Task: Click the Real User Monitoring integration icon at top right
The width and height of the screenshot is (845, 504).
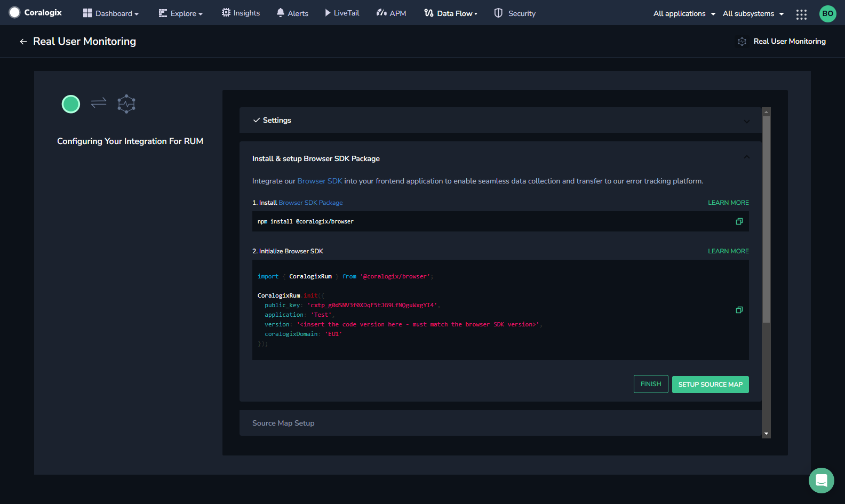Action: (x=742, y=41)
